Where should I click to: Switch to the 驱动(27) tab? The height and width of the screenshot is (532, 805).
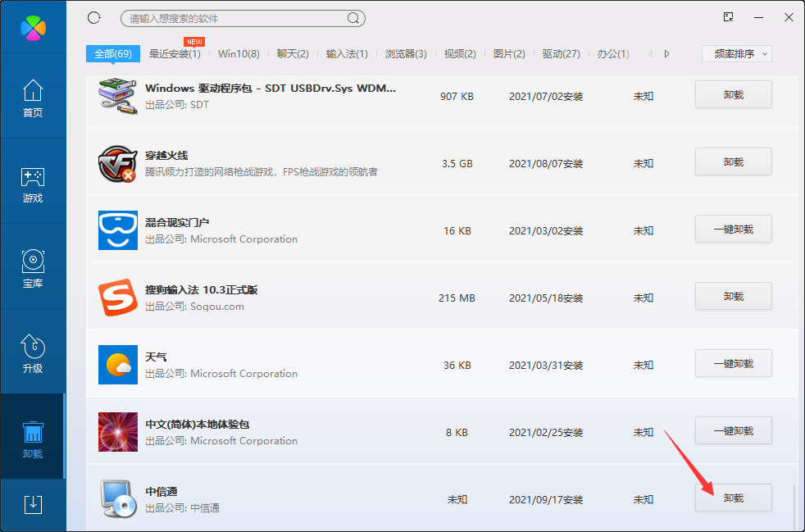coord(562,53)
